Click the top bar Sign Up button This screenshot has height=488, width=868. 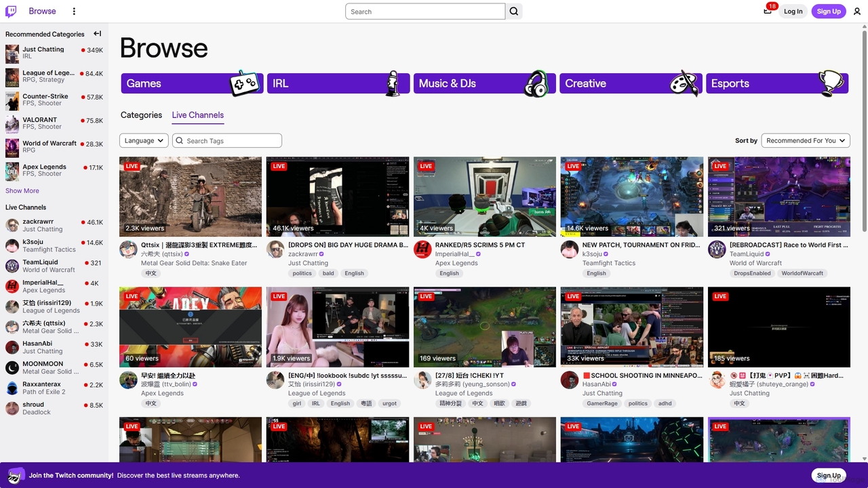829,11
